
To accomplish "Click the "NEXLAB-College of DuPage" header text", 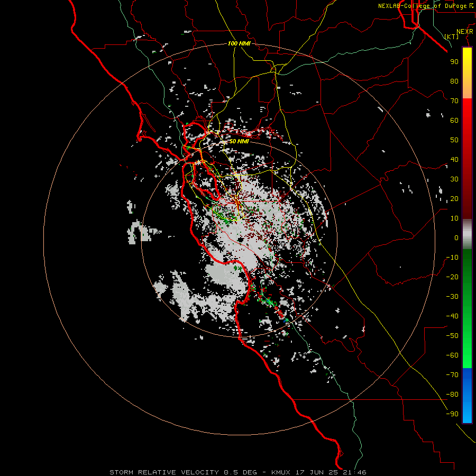I will click(x=422, y=6).
